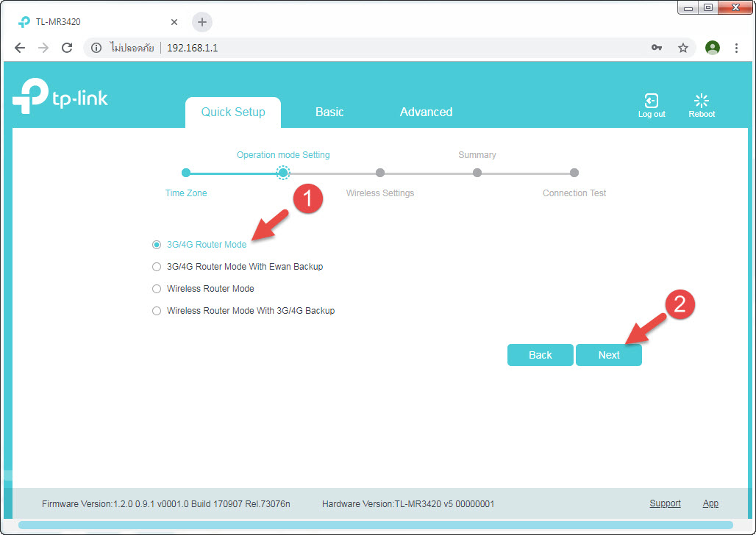Open the Support link

665,503
